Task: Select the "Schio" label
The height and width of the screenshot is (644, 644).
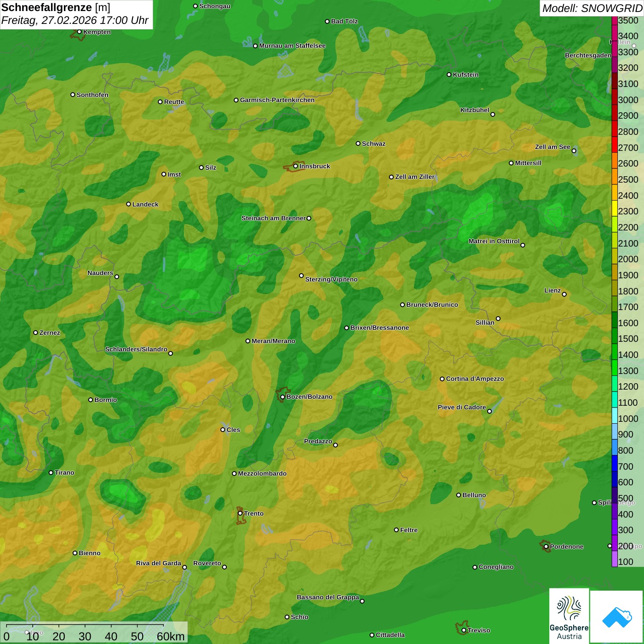Action: click(299, 617)
